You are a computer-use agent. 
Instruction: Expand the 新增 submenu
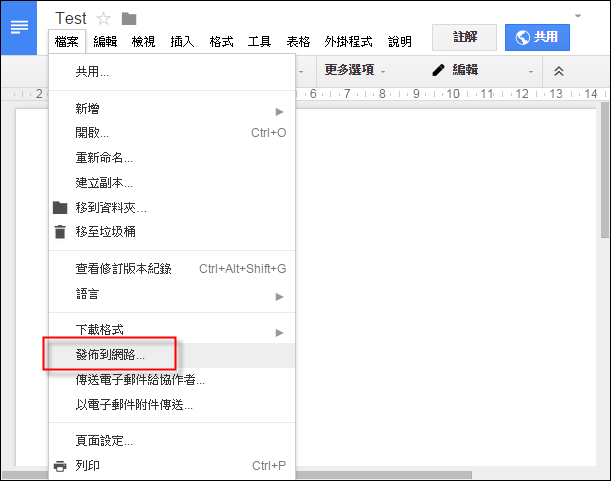172,109
